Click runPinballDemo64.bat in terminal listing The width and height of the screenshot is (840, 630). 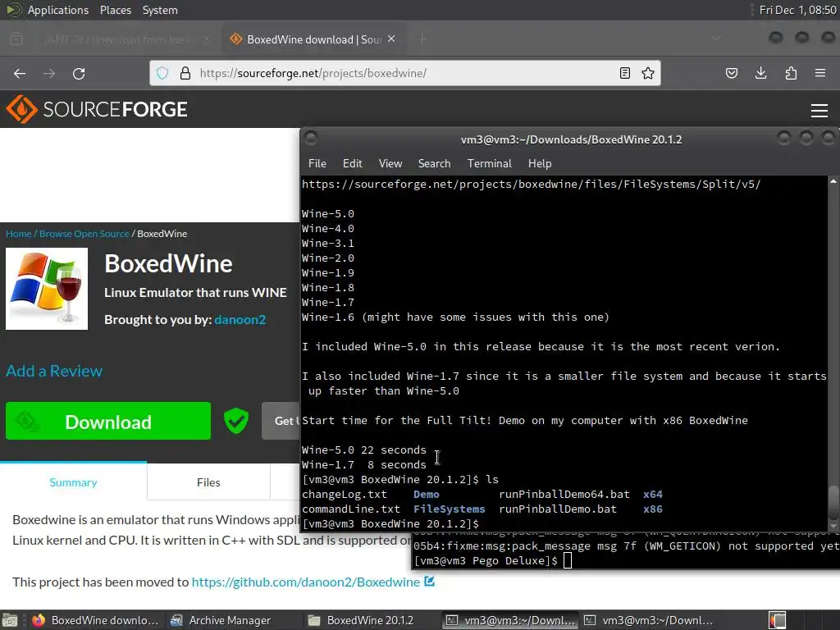(564, 495)
